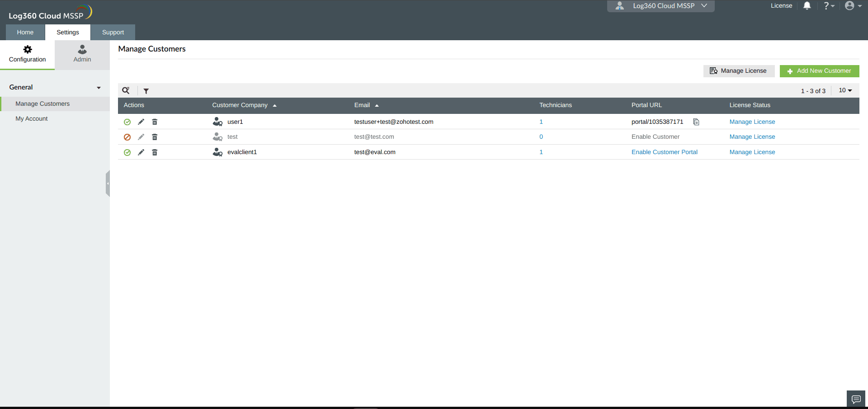Open the chat feedback icon at bottom right
This screenshot has height=409, width=868.
point(856,400)
